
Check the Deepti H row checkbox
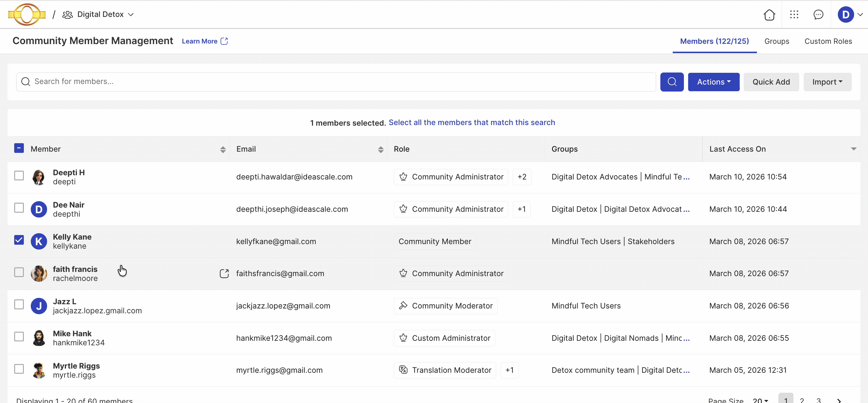point(19,176)
